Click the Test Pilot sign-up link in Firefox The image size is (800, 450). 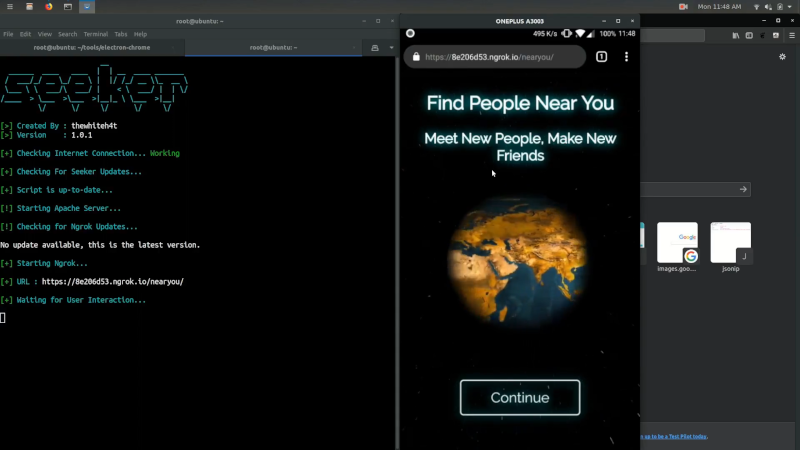pyautogui.click(x=674, y=437)
